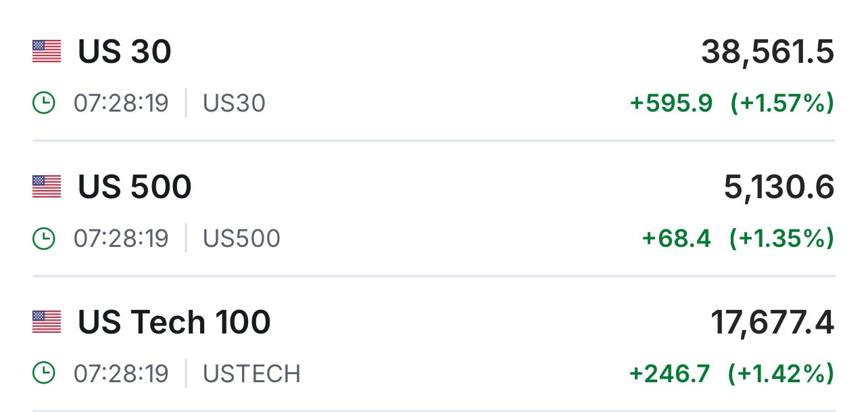Image resolution: width=868 pixels, height=412 pixels.
Task: Click the US 30 price 38,561.5
Action: coord(767,52)
